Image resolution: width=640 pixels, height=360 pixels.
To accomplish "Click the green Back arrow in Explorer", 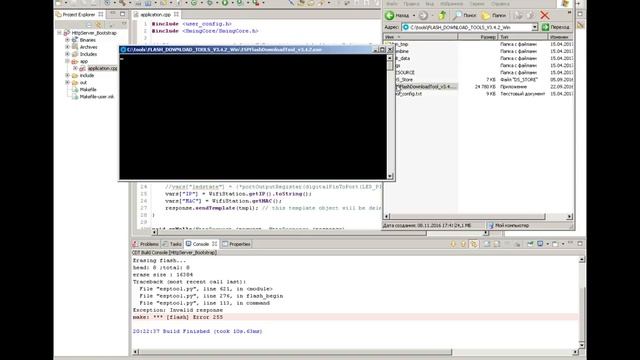I will point(389,16).
